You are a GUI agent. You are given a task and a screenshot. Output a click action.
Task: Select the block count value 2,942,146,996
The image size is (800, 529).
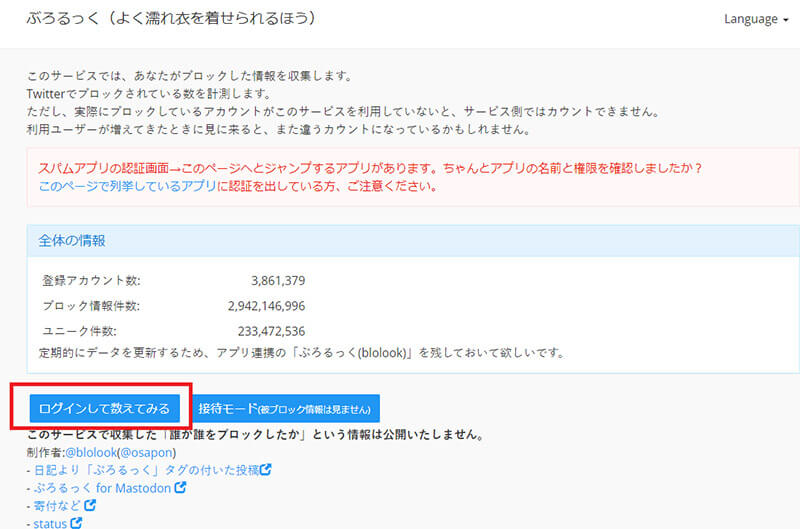click(266, 306)
